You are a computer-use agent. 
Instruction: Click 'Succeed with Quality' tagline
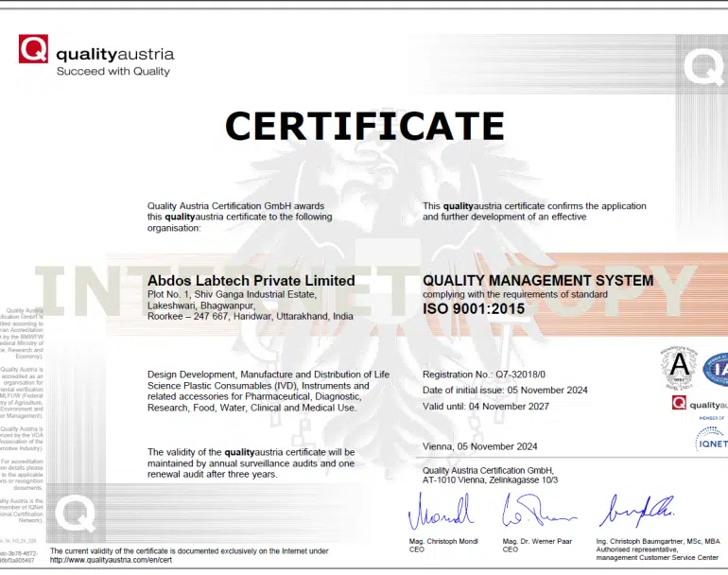113,72
